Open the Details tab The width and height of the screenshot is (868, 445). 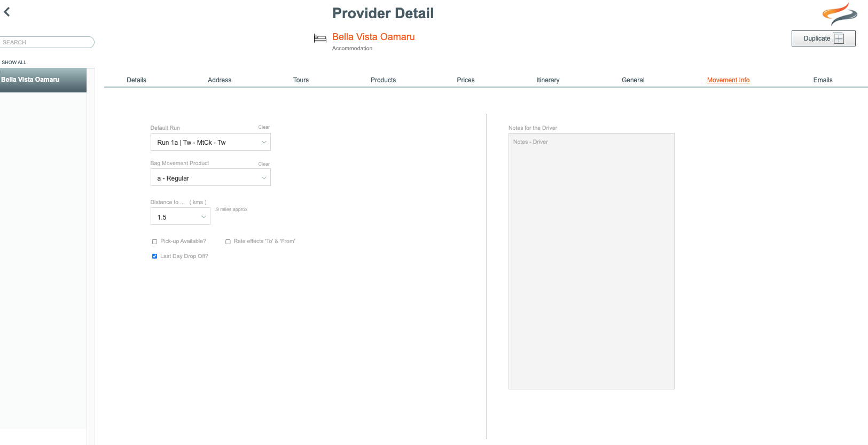tap(136, 80)
